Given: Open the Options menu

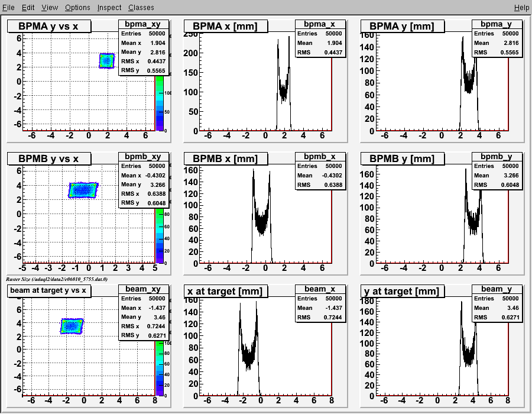Looking at the screenshot, I should pos(77,8).
